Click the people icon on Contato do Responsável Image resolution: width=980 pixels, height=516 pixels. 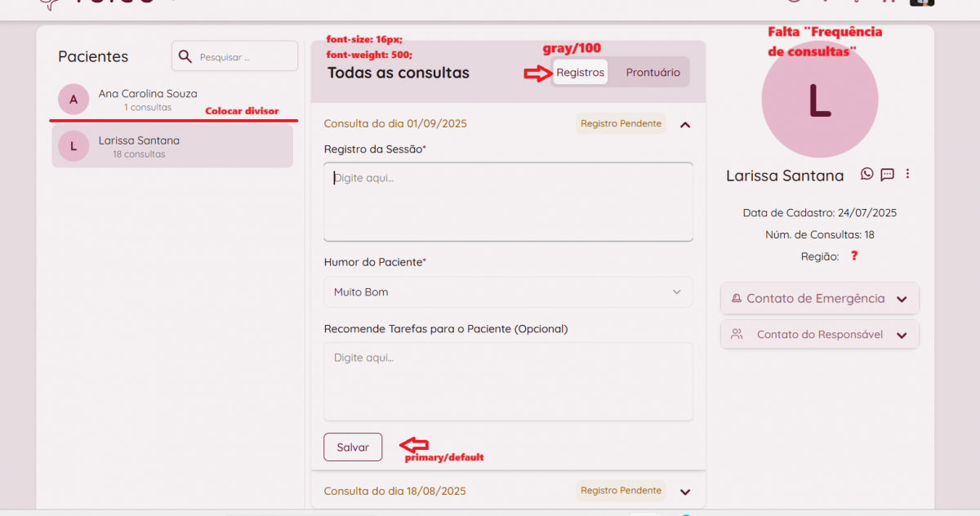click(737, 334)
